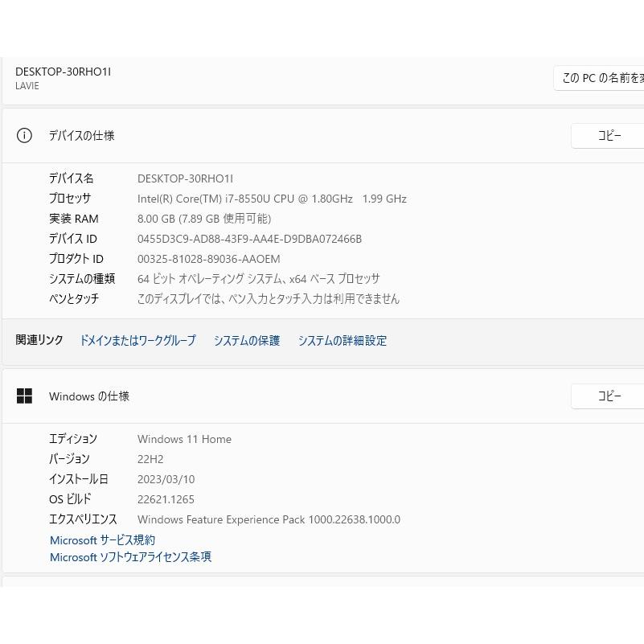Open Microsoft ソフトウェアライセンス条項 link
The height and width of the screenshot is (644, 644).
[x=130, y=557]
